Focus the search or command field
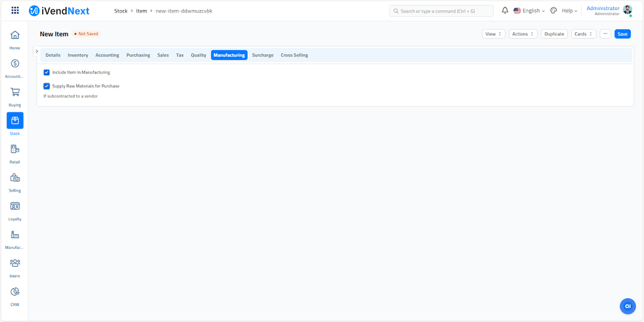Image resolution: width=644 pixels, height=322 pixels. click(x=441, y=11)
